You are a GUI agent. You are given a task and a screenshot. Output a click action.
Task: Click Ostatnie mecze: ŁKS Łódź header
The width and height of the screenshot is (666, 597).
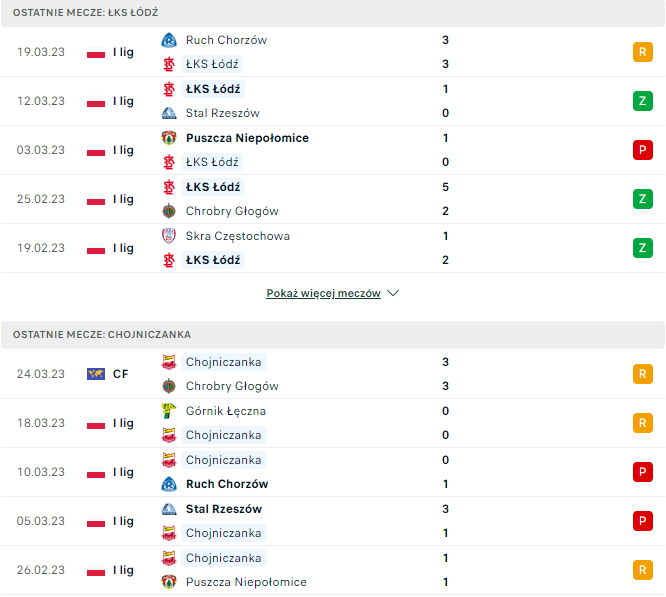pyautogui.click(x=86, y=13)
